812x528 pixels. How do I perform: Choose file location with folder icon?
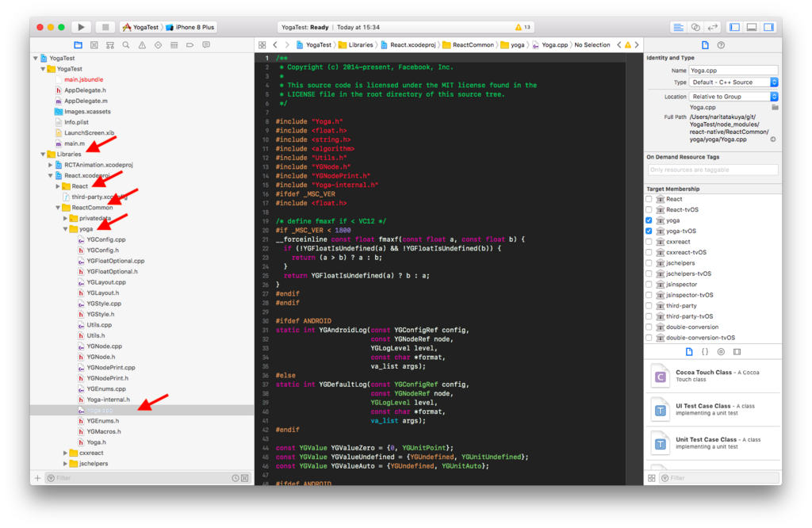(775, 107)
